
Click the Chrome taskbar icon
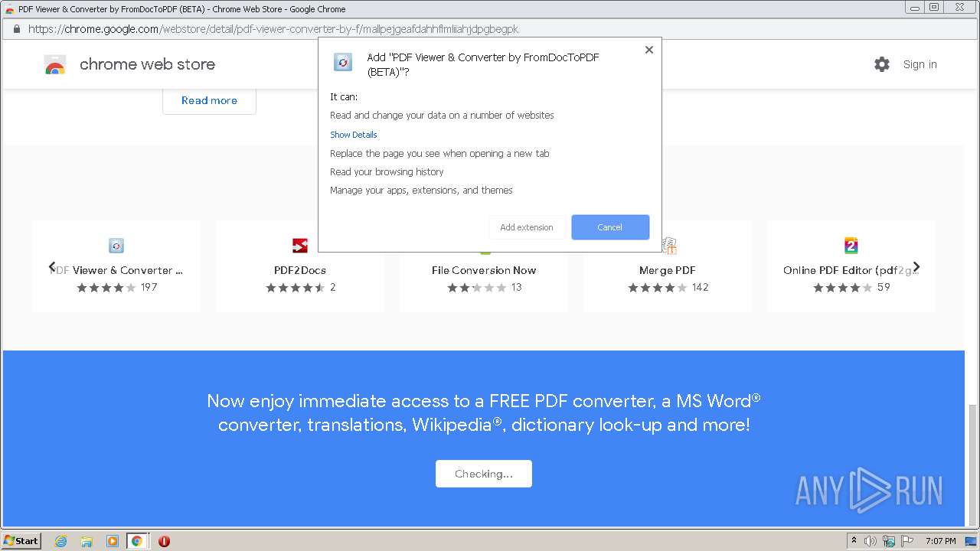136,541
